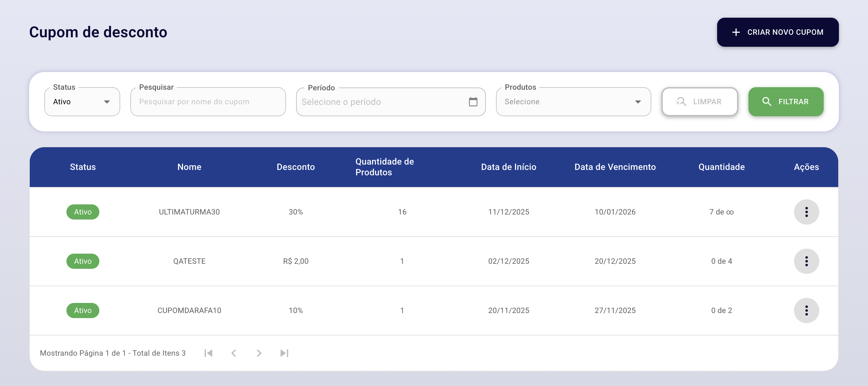Click the ULTIMATURMA30 coupon name
The width and height of the screenshot is (868, 386).
coord(189,212)
